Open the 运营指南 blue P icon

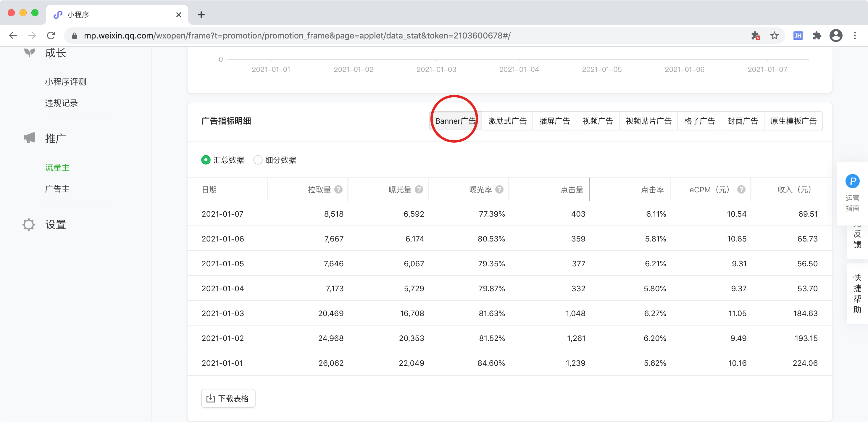(x=852, y=181)
